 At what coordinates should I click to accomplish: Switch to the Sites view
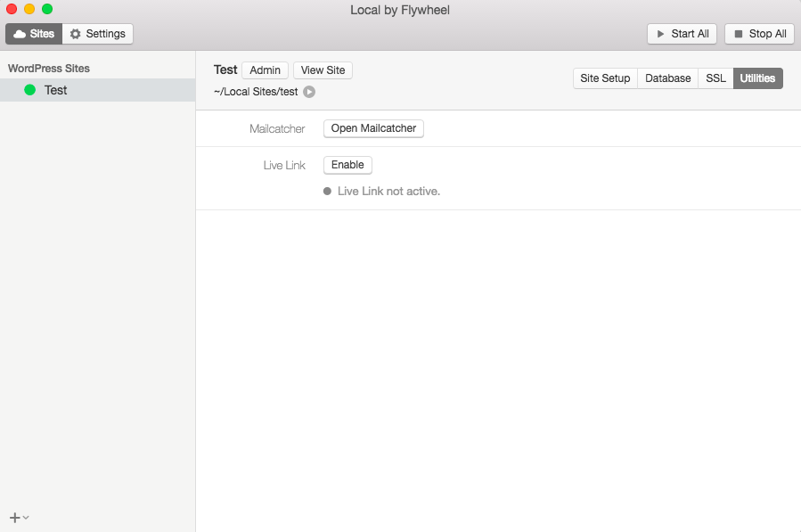34,34
